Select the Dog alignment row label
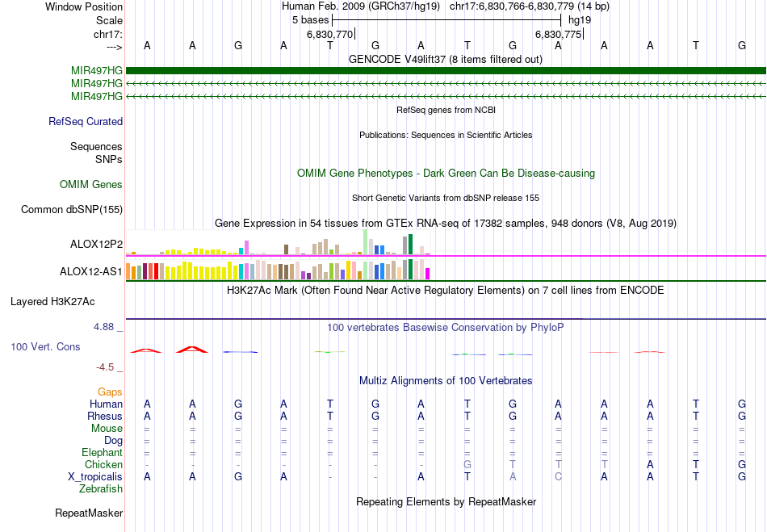 click(x=114, y=441)
